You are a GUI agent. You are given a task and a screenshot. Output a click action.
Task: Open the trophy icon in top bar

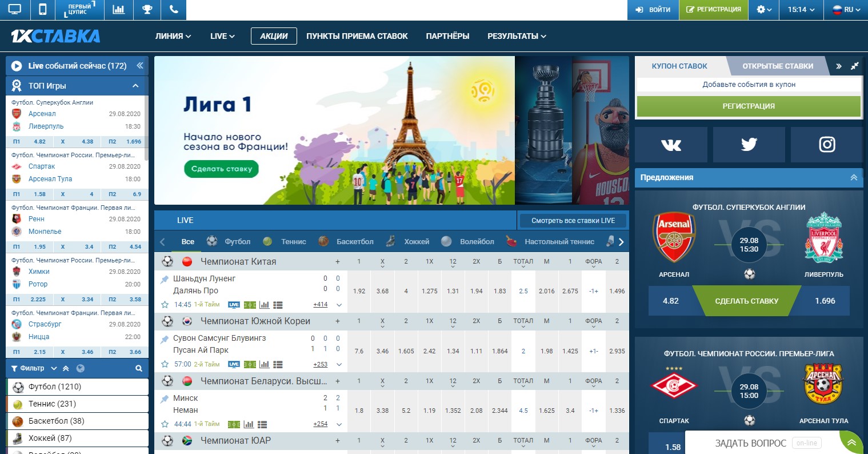147,10
